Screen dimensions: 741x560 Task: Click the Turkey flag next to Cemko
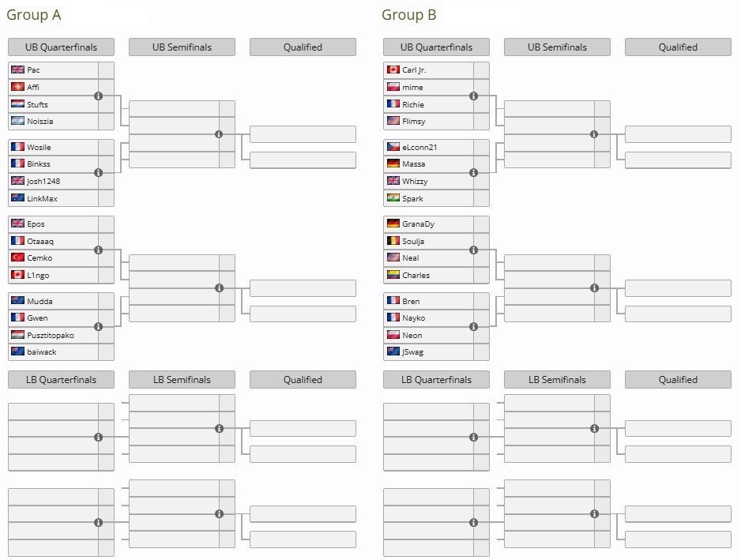tap(17, 257)
